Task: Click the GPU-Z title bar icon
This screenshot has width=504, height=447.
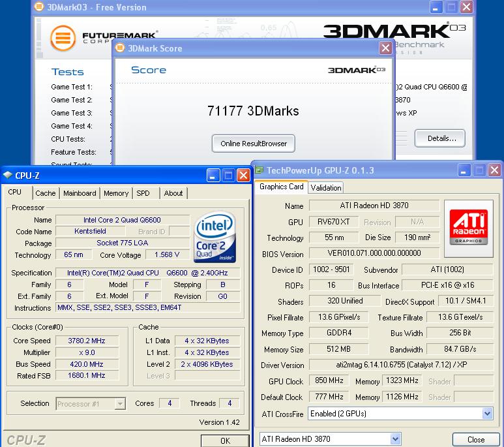Action: click(259, 170)
